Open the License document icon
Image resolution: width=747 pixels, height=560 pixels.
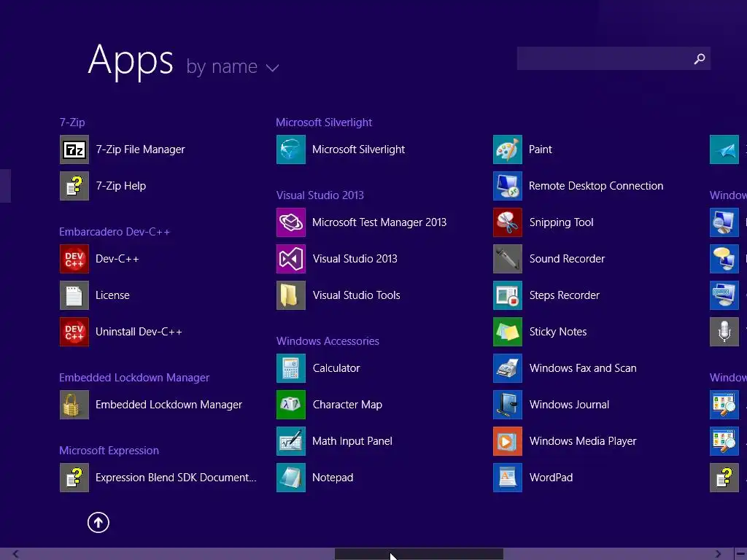pyautogui.click(x=74, y=295)
